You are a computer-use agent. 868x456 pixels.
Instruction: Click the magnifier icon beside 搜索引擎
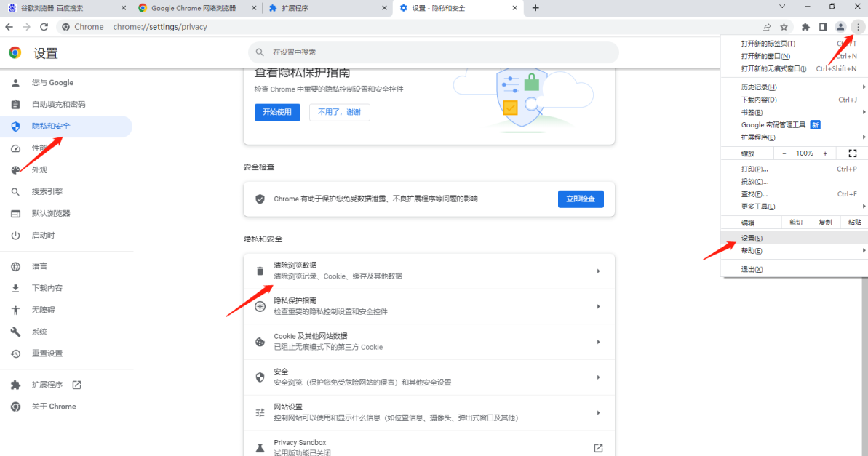pos(15,191)
